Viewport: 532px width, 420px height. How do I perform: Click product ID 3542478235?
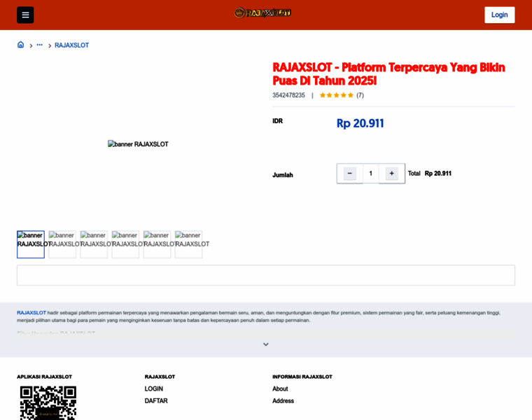click(288, 95)
